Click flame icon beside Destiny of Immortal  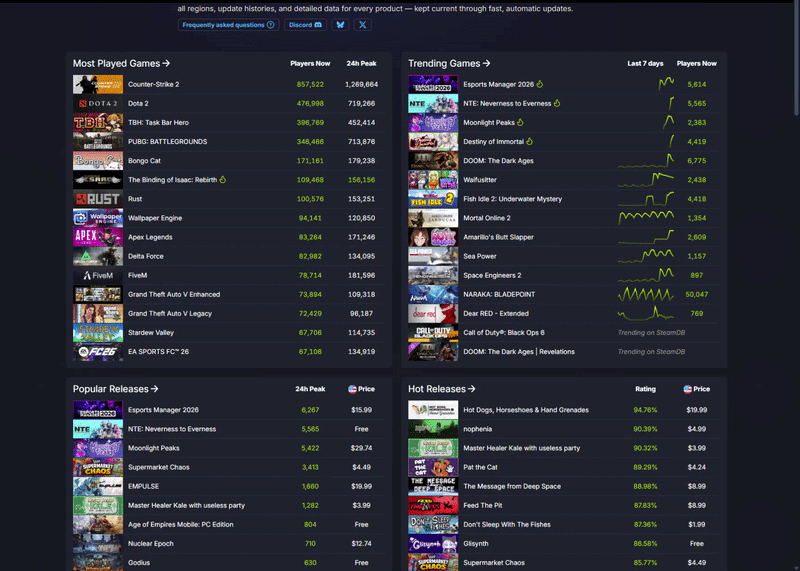[x=530, y=141]
